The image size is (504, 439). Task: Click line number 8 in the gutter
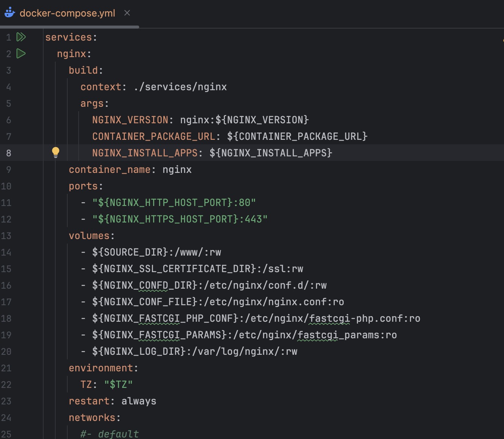tap(8, 153)
